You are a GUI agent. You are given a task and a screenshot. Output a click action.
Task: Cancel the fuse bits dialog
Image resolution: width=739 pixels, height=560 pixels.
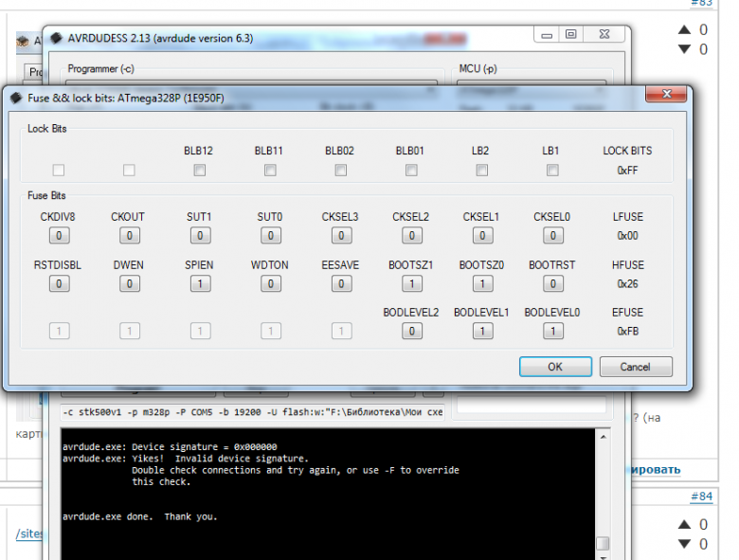pos(636,367)
